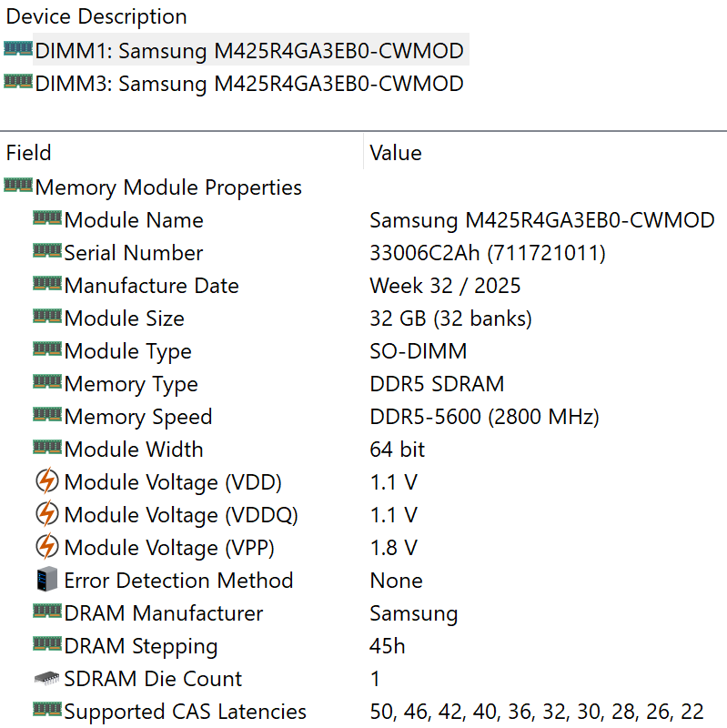
Task: Click the Supported CAS Latencies value list
Action: (x=537, y=712)
